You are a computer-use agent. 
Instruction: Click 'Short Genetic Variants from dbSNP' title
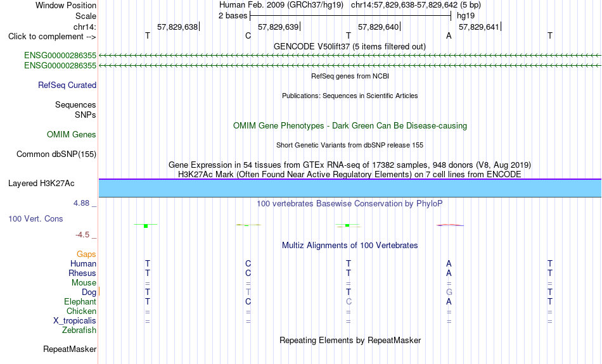point(349,145)
